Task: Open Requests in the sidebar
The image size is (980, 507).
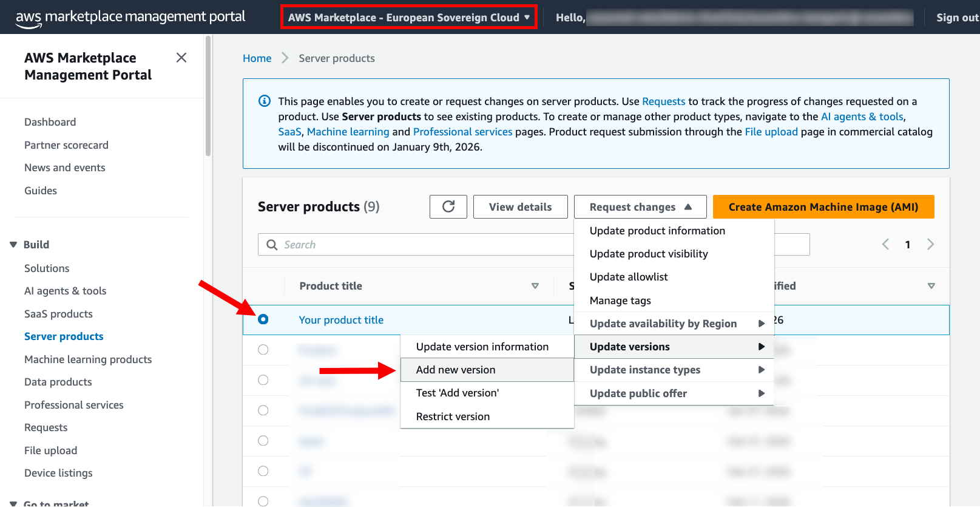Action: [46, 427]
